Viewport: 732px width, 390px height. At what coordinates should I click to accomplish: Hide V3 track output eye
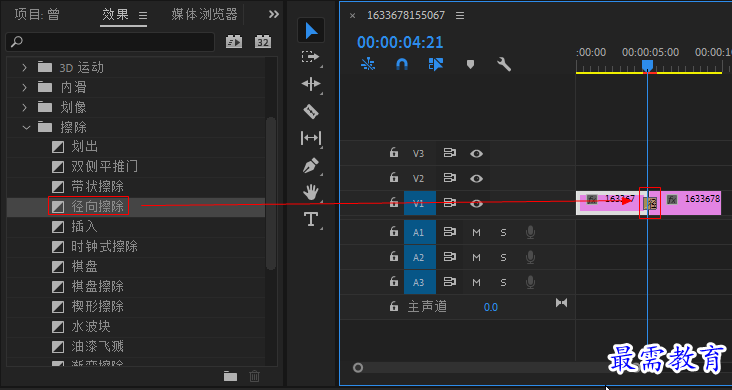476,153
